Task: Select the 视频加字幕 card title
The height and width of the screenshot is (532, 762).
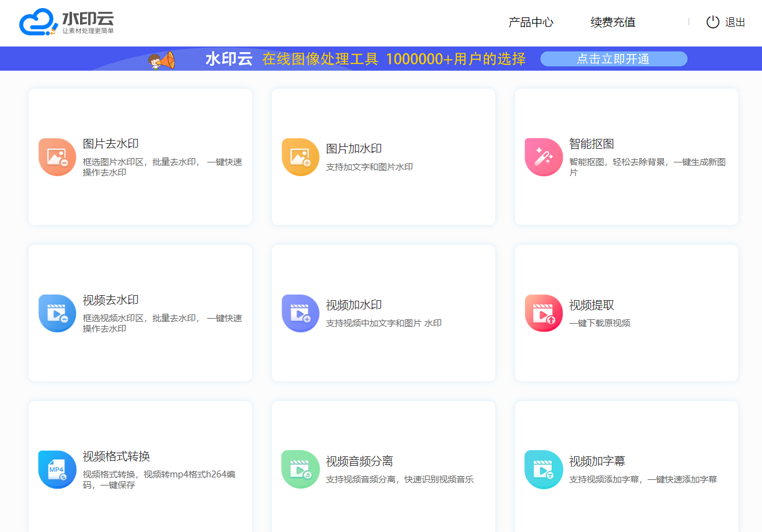Action: (597, 461)
